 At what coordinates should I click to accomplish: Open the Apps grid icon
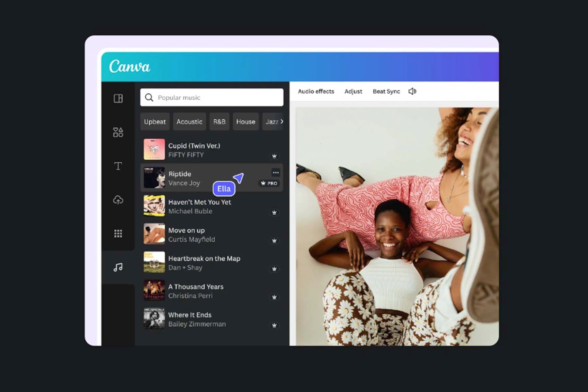pyautogui.click(x=118, y=234)
